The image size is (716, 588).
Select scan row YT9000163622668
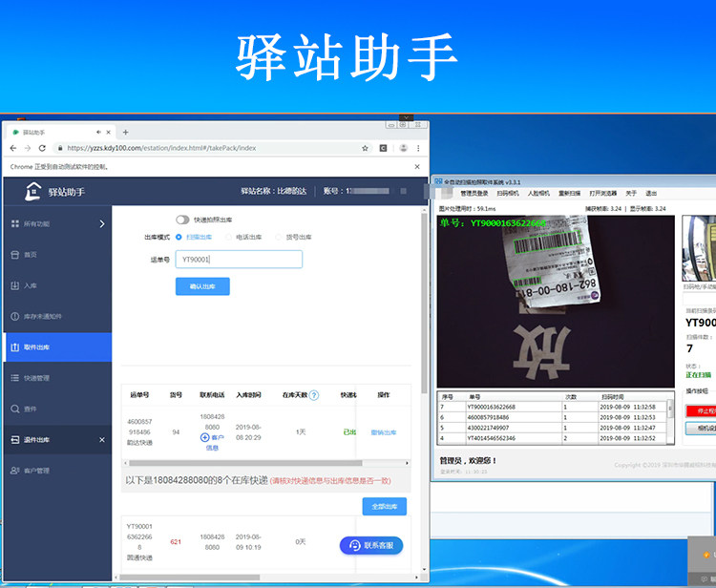pyautogui.click(x=553, y=407)
